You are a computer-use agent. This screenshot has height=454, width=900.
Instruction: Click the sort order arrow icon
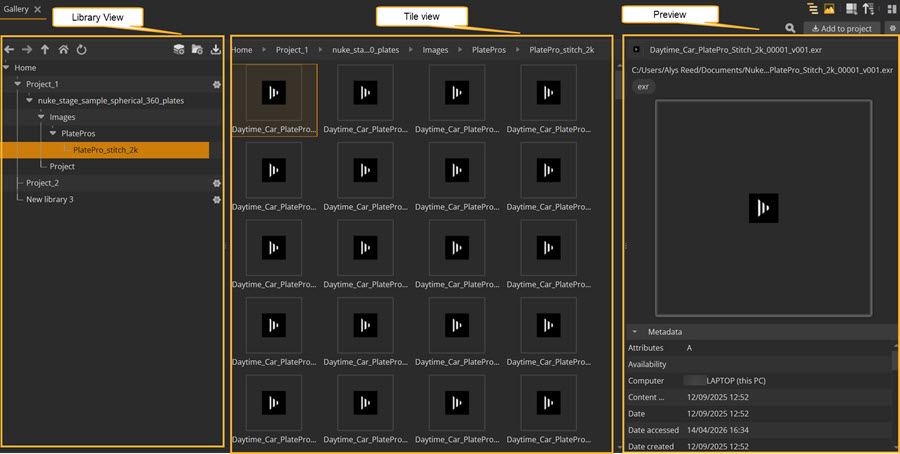tap(868, 9)
